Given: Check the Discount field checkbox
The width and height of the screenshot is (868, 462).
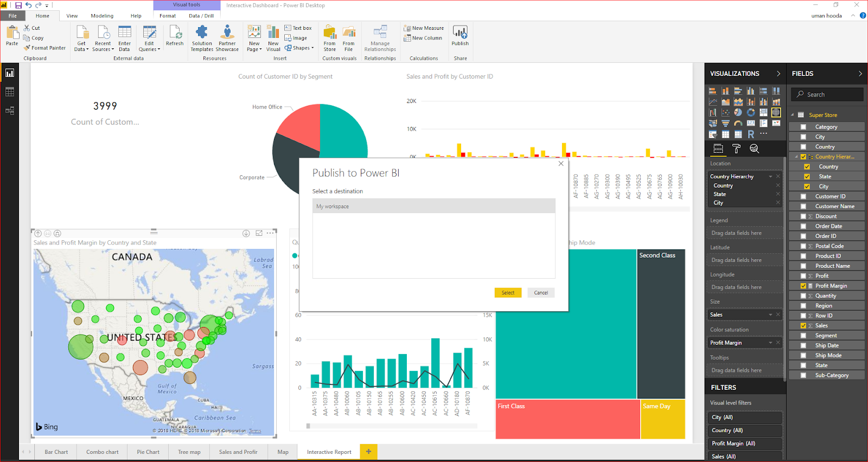Looking at the screenshot, I should click(x=803, y=216).
